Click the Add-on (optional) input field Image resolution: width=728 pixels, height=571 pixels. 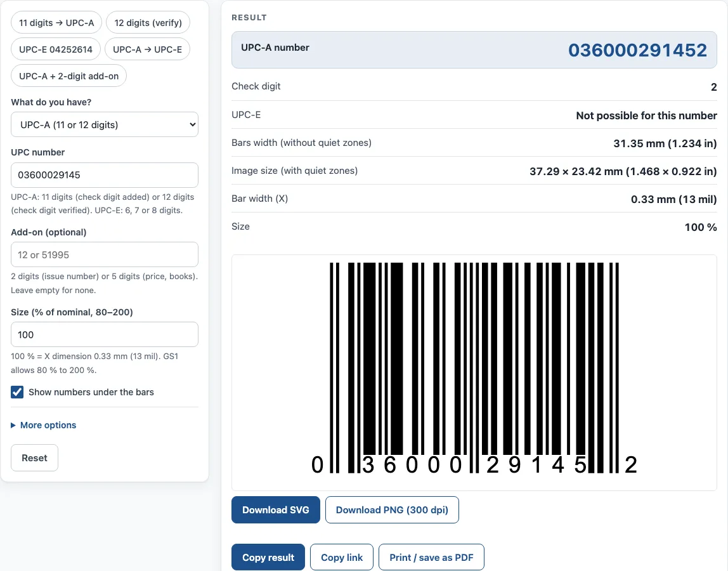coord(105,254)
